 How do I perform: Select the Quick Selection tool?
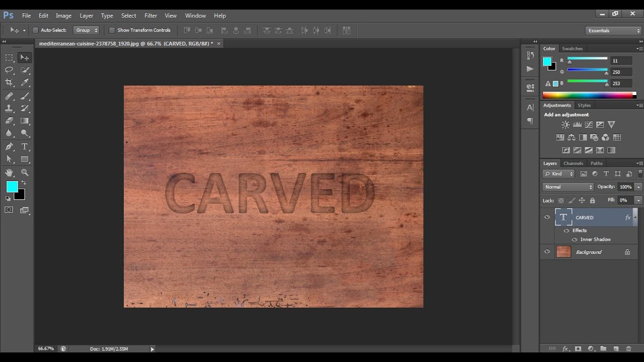tap(25, 70)
